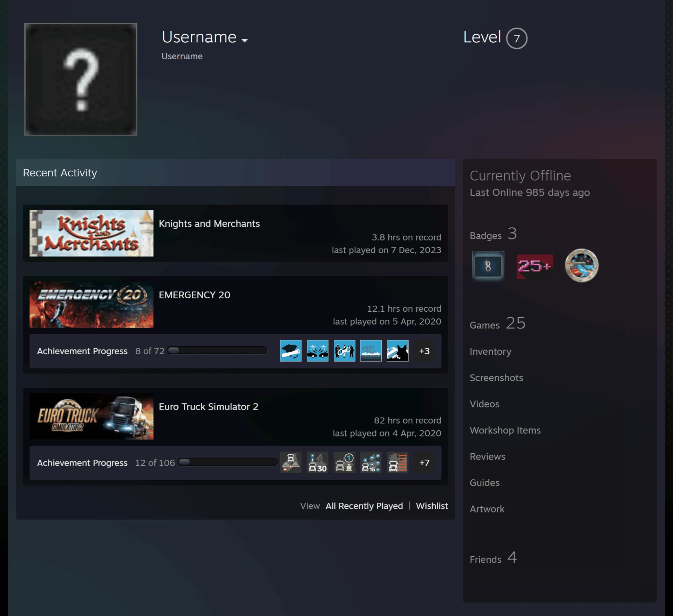Select the truck with route nodes achievement

tap(291, 462)
